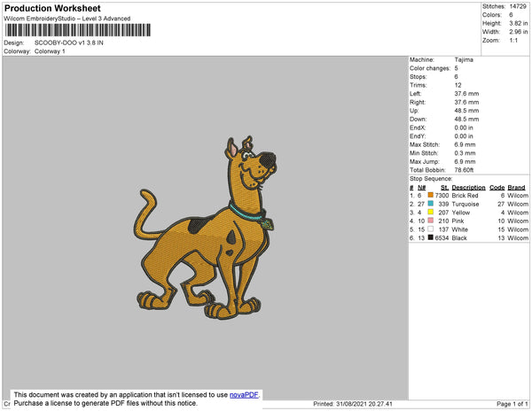The height and width of the screenshot is (411, 532).
Task: Click the 'Color changes:' label
Action: click(x=430, y=68)
